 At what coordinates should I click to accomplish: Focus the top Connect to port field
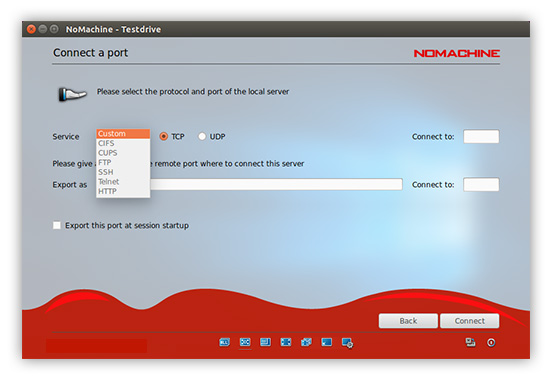(481, 137)
